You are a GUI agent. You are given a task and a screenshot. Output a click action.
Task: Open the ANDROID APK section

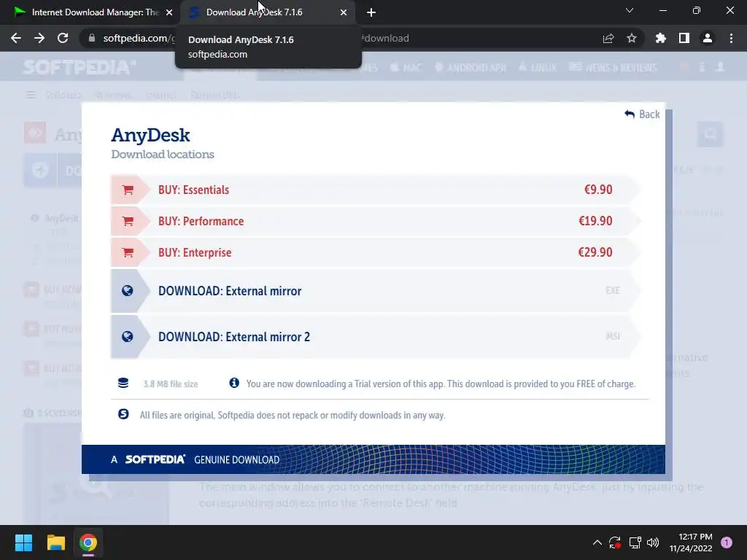click(x=471, y=68)
